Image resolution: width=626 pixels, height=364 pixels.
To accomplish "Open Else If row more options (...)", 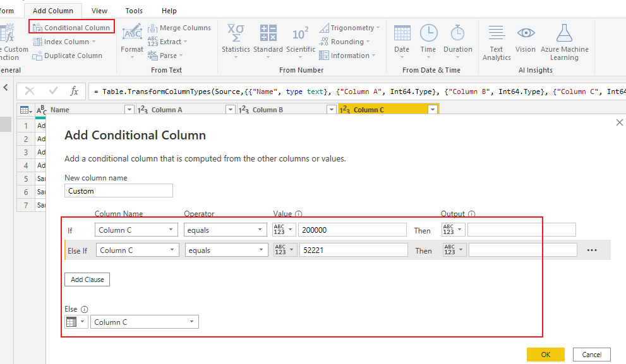I will point(592,250).
